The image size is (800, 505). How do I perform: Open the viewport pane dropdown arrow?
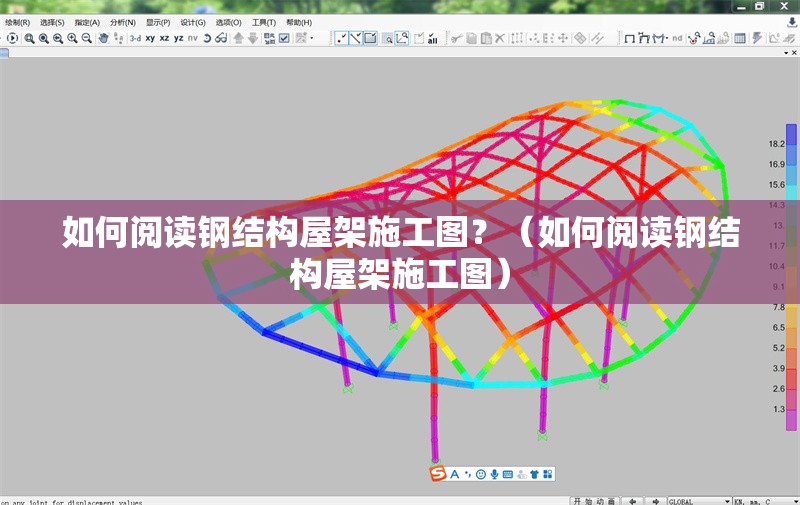[786, 53]
